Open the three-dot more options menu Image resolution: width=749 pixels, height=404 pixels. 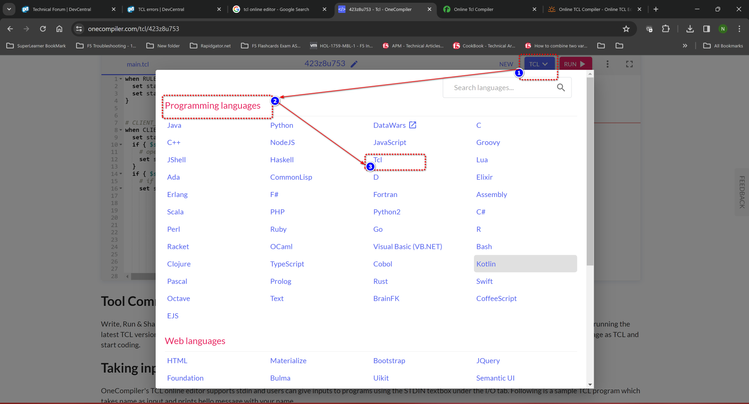tap(607, 64)
